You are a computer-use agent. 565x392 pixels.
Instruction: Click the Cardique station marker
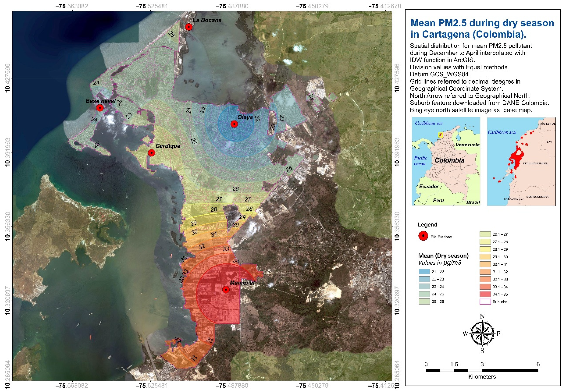pyautogui.click(x=152, y=153)
